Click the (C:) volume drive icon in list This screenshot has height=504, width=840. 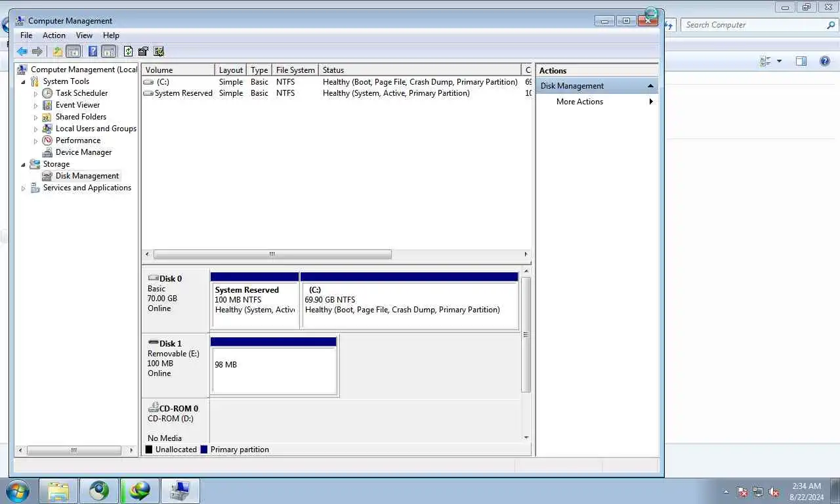[148, 82]
